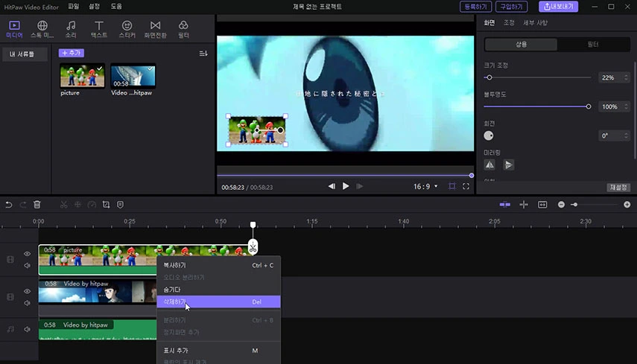Screen dimensions: 637x364
Task: Open the 설정 (Settings) menu
Action: pos(95,7)
